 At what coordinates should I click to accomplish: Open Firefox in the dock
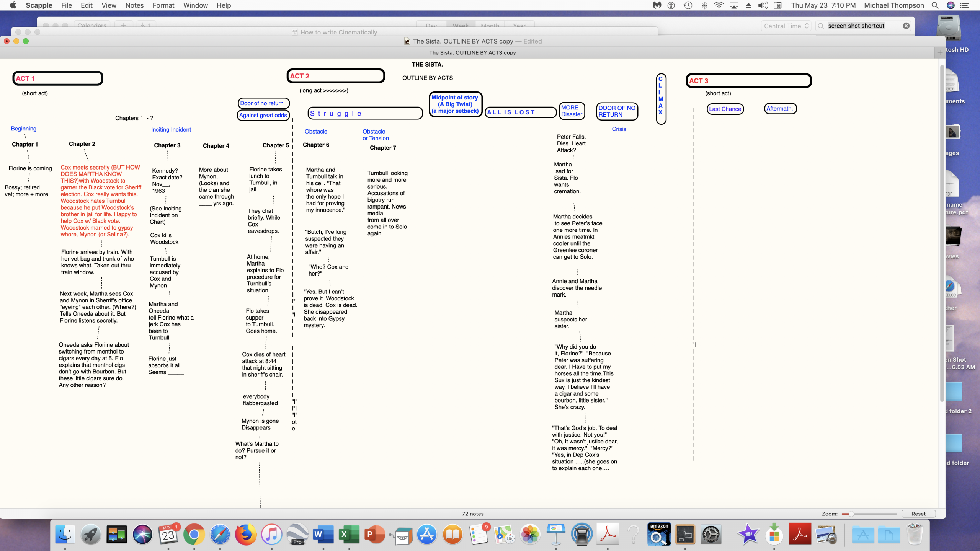245,534
